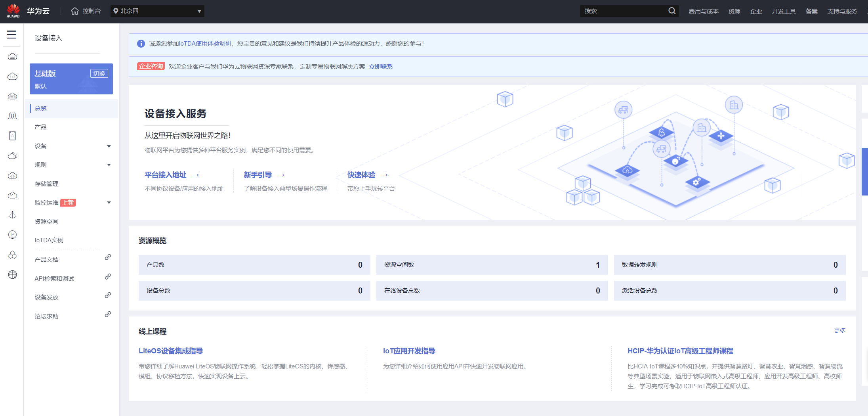Click the 设备总数 statistic card
Viewport: 868px width, 416px height.
coord(254,291)
